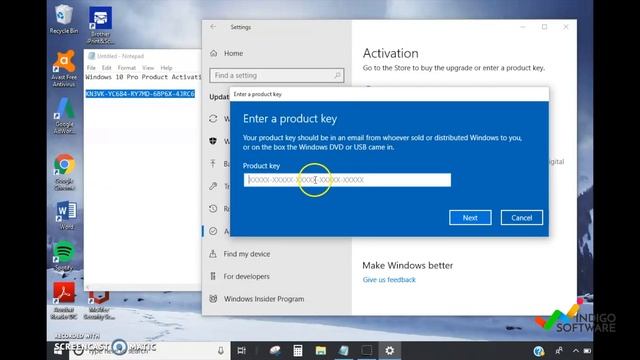Select the Windows Update sync icon in sidebar
The image size is (640, 360).
[x=213, y=119]
